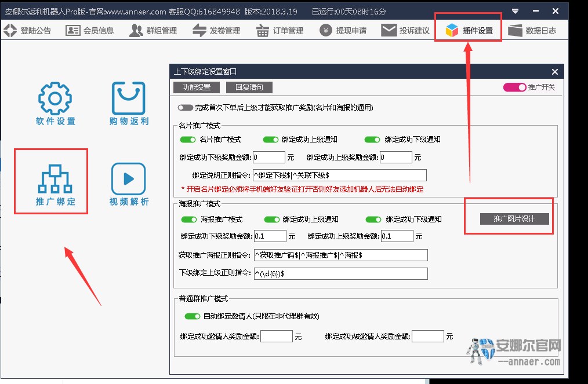The width and height of the screenshot is (588, 384).
Task: Toggle 绑定成功上级通知 in 海报推广模式 section
Action: (272, 220)
